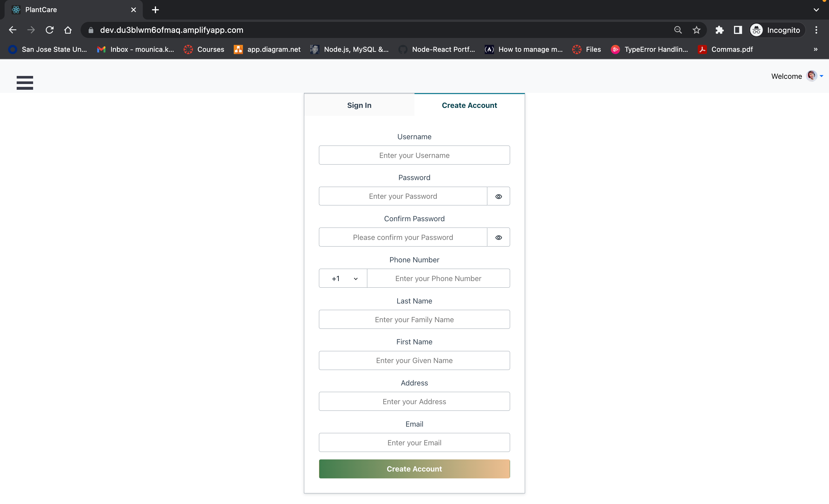Toggle Confirm Password visibility eye

(x=498, y=237)
